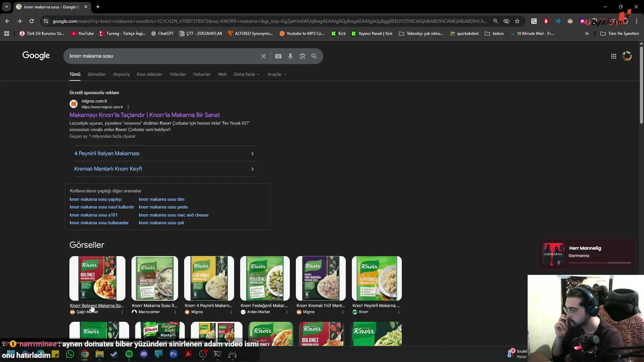Click the WhatsApp icon in the taskbar
Screen dimensions: 644x362
click(70, 354)
